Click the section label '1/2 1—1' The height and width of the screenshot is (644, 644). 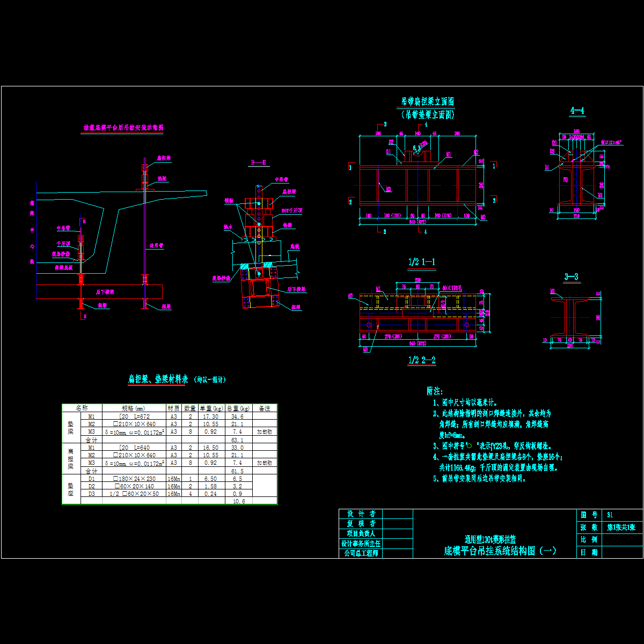pyautogui.click(x=422, y=262)
